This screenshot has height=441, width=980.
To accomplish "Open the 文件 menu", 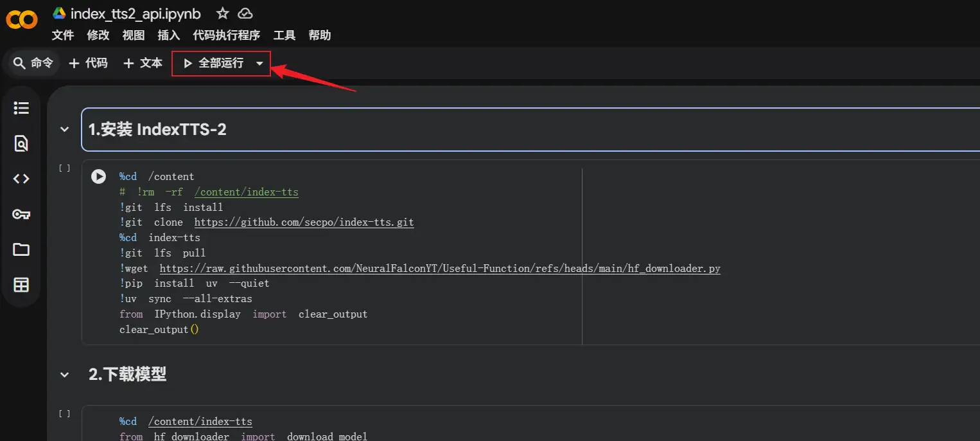I will [63, 35].
